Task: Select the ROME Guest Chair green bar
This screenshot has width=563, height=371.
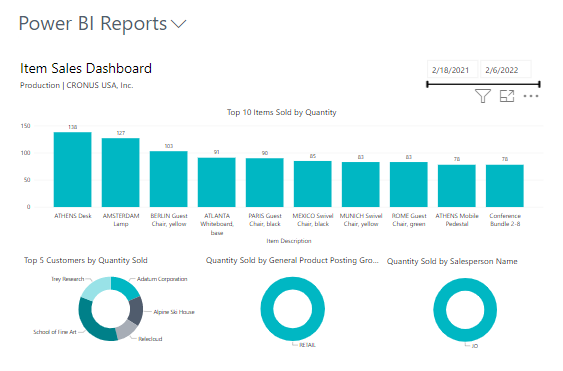Action: coord(409,184)
